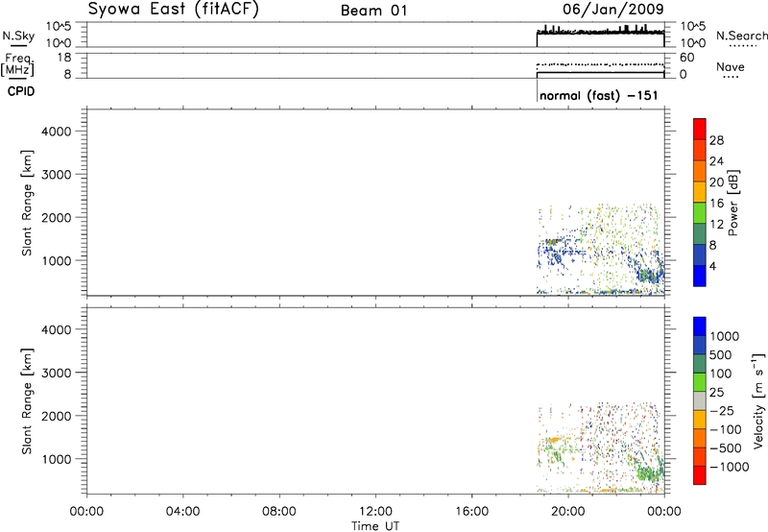Image resolution: width=768 pixels, height=532 pixels.
Task: Select the '12:00' time axis label
Action: (375, 512)
